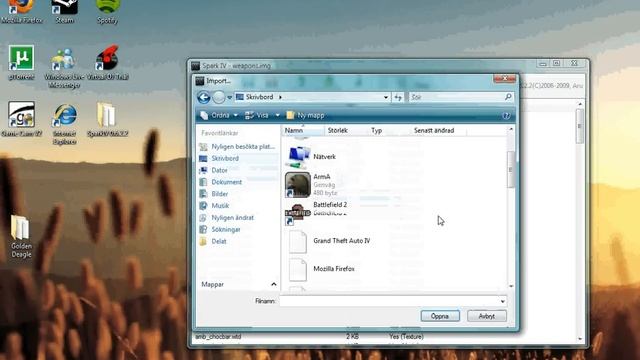The height and width of the screenshot is (360, 640).
Task: Open the dialog help icon
Action: [506, 116]
